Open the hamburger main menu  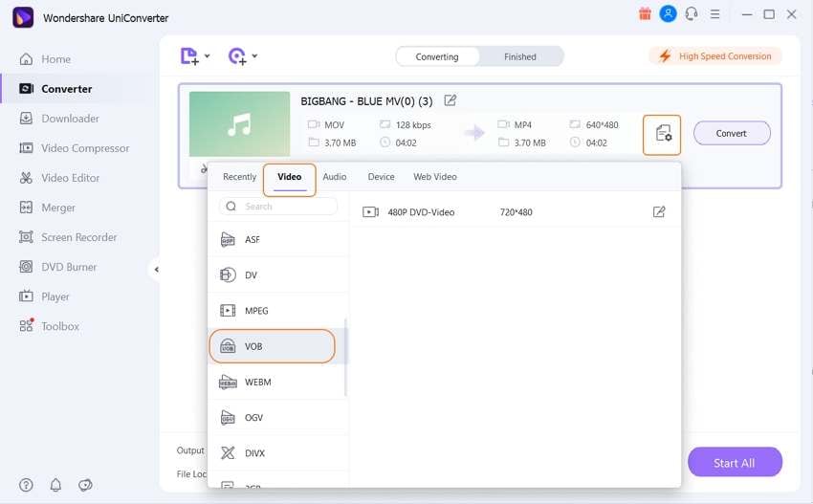[x=715, y=14]
